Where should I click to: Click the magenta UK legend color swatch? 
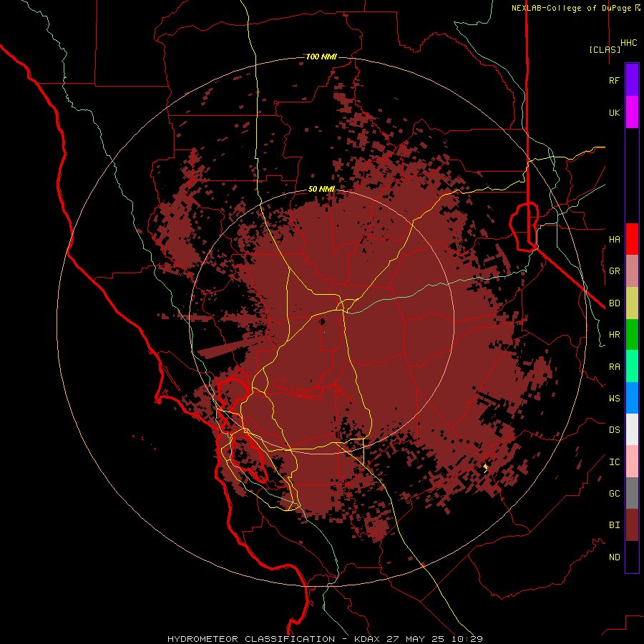click(x=632, y=112)
